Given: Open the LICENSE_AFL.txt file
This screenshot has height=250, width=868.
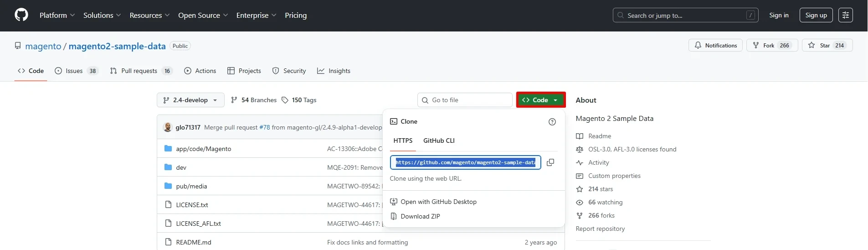Looking at the screenshot, I should 198,224.
